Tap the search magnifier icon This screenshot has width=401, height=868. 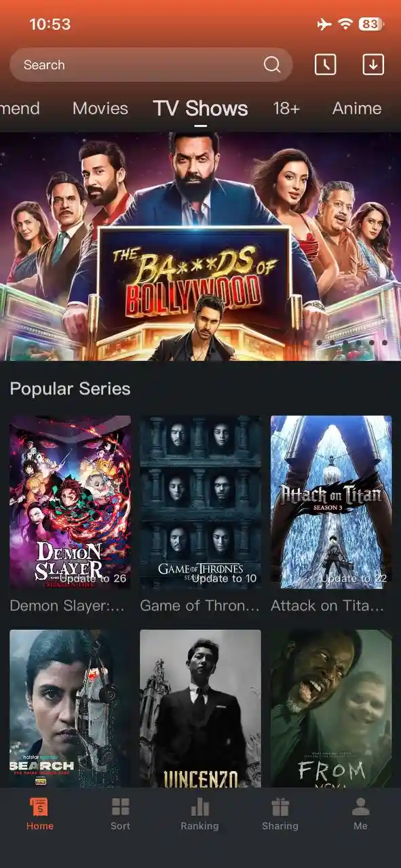point(272,64)
